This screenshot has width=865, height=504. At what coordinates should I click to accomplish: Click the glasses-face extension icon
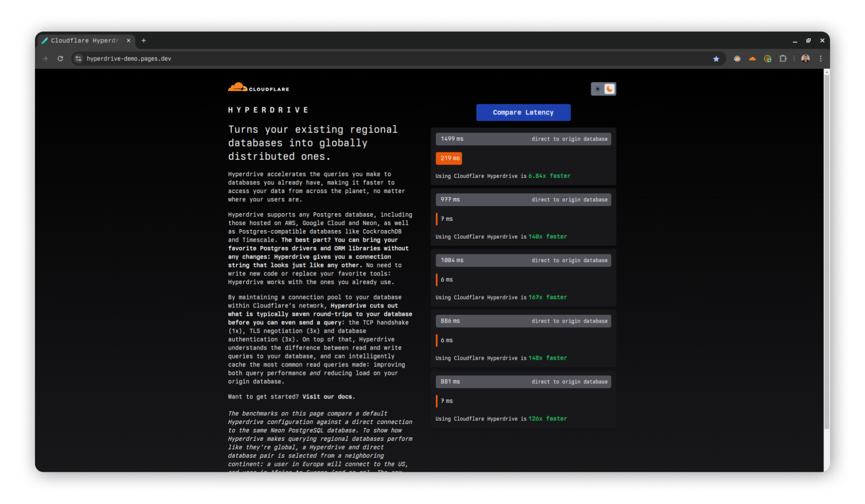pyautogui.click(x=737, y=59)
